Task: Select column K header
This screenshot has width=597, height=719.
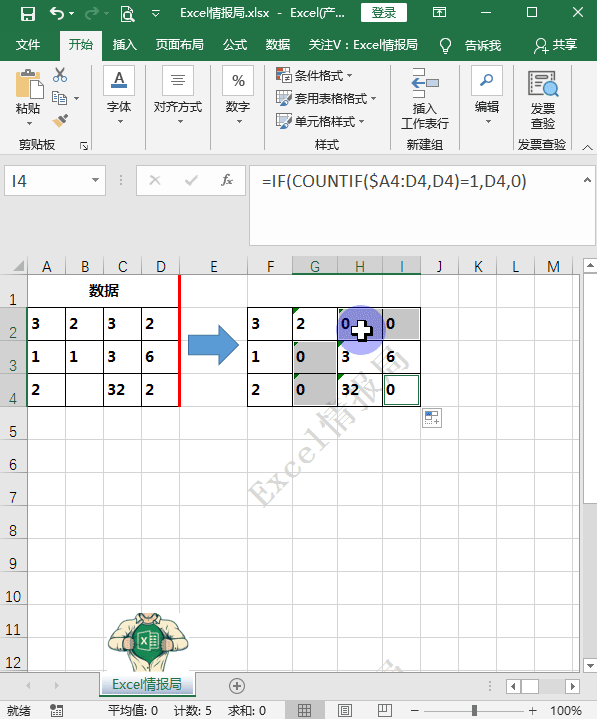Action: tap(478, 266)
